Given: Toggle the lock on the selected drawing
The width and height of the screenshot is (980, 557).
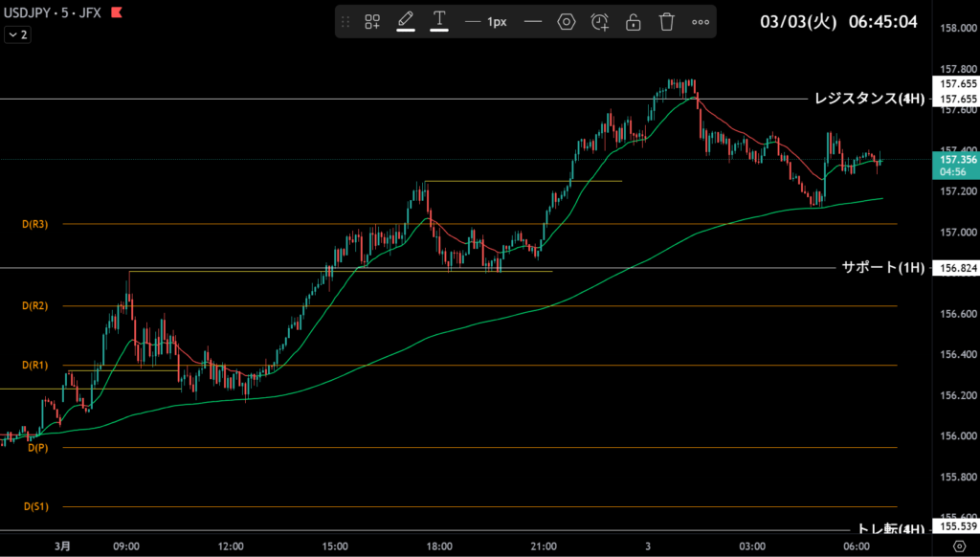Looking at the screenshot, I should tap(634, 21).
